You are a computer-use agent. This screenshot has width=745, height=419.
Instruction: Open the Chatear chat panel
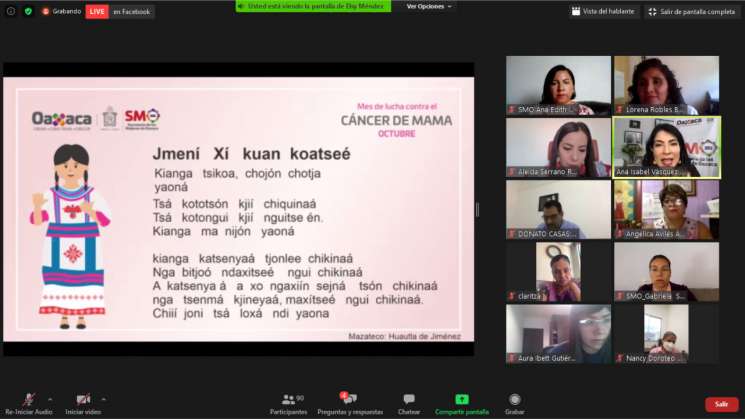[x=408, y=399]
